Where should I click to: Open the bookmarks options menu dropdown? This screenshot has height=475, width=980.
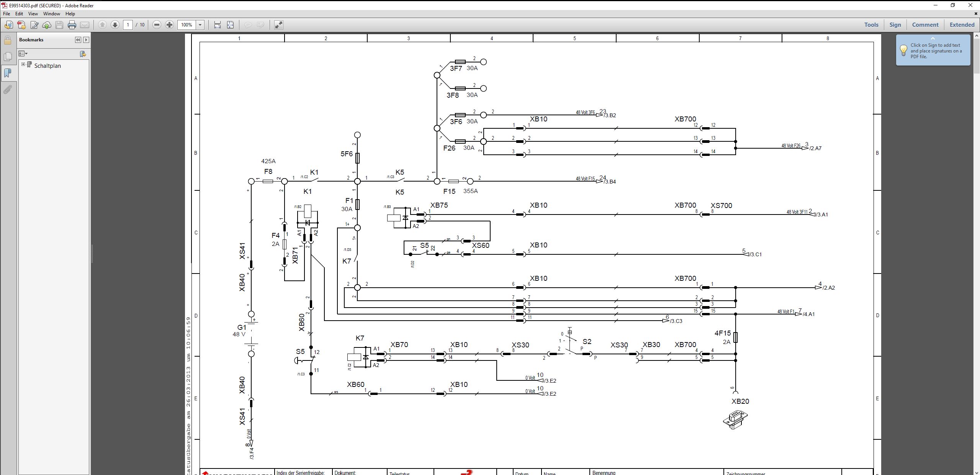pyautogui.click(x=23, y=54)
